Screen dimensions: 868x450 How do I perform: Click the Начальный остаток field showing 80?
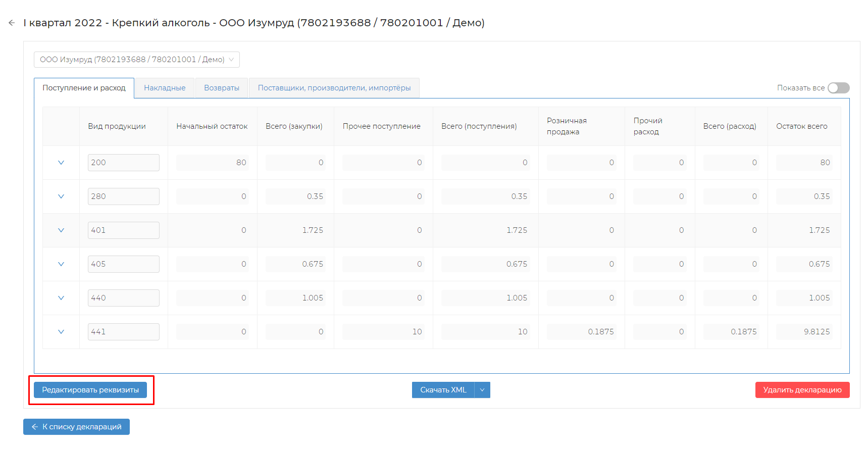click(212, 163)
